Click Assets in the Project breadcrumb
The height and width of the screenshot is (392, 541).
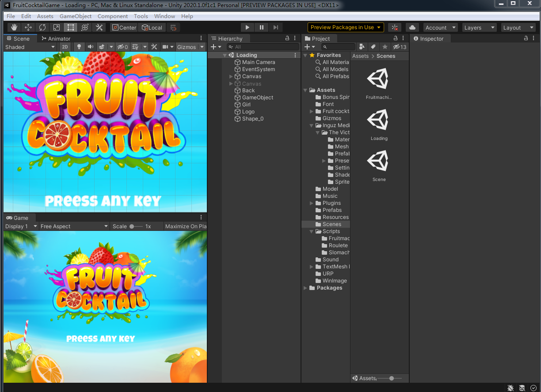pos(360,56)
